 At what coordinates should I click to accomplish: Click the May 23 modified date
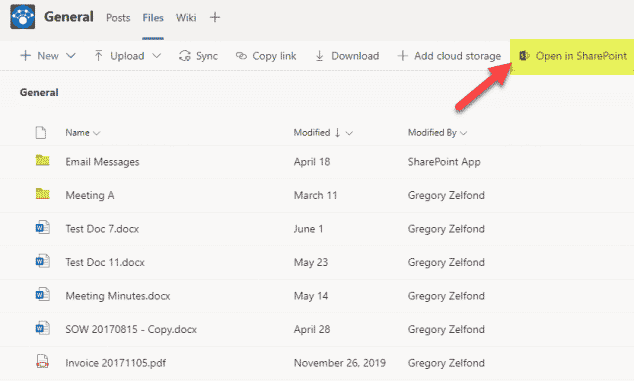tap(311, 262)
